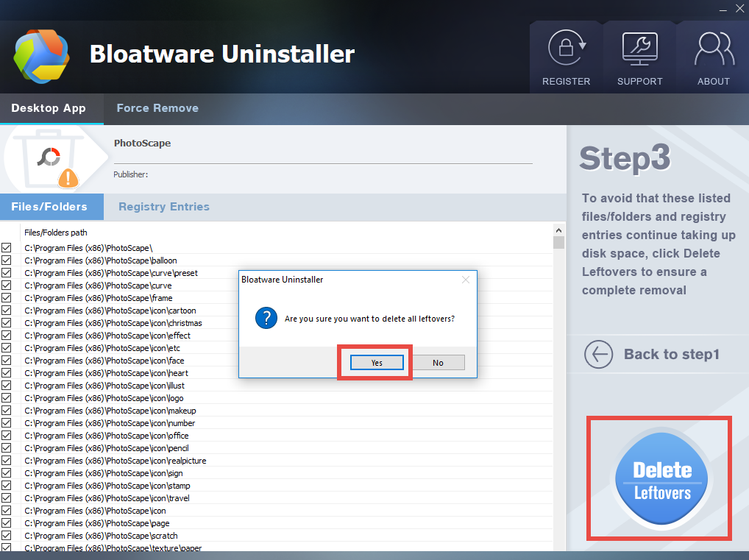Toggle the PhotoScape\icon folder checkbox
The height and width of the screenshot is (560, 749).
pos(6,510)
